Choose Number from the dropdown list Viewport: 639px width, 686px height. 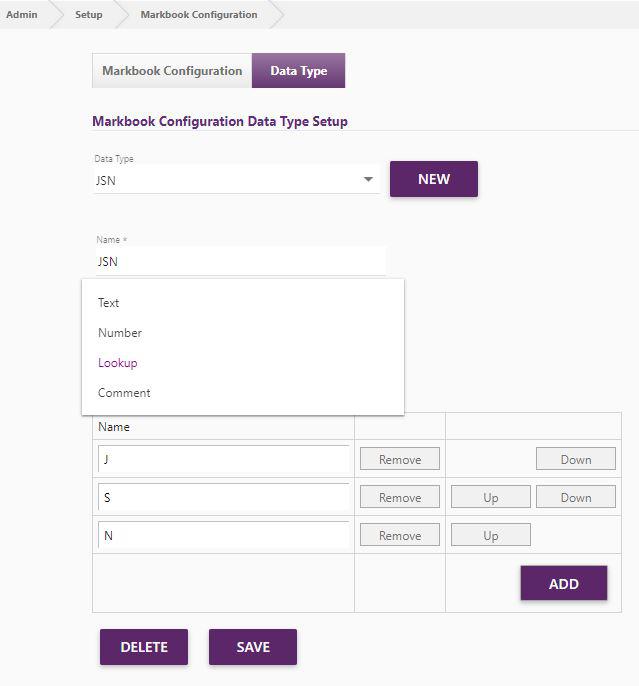[x=243, y=333]
